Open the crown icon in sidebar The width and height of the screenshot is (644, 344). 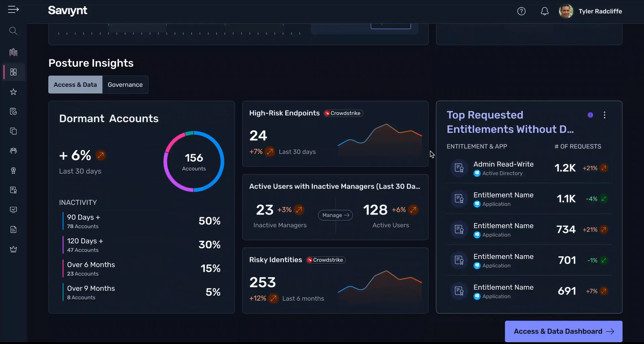point(13,249)
